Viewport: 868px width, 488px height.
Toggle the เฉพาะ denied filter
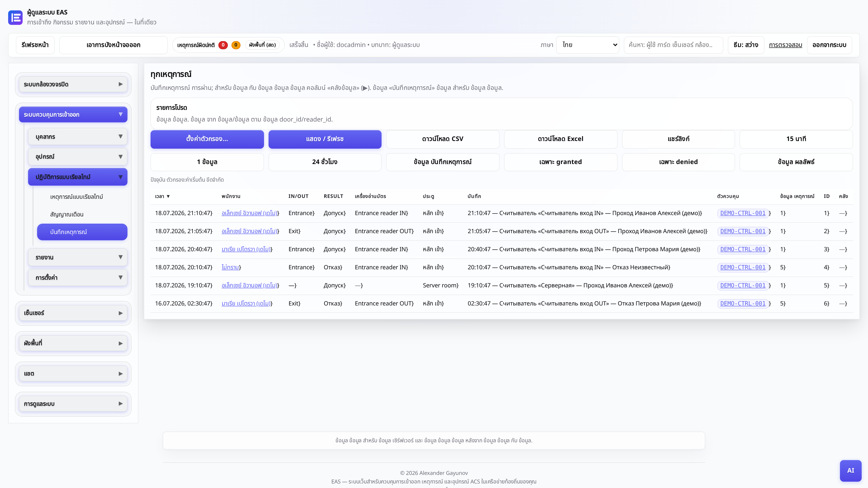678,162
